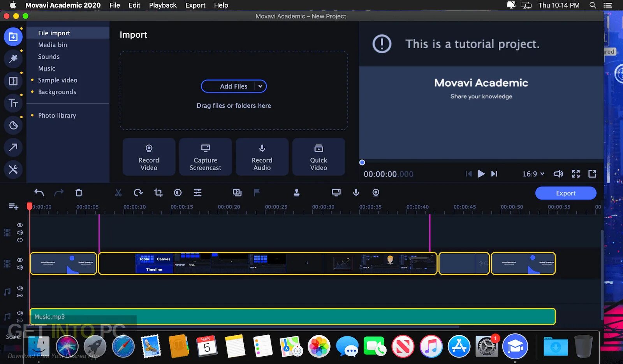This screenshot has height=364, width=623.
Task: Enter fullscreen preview mode
Action: tap(576, 174)
